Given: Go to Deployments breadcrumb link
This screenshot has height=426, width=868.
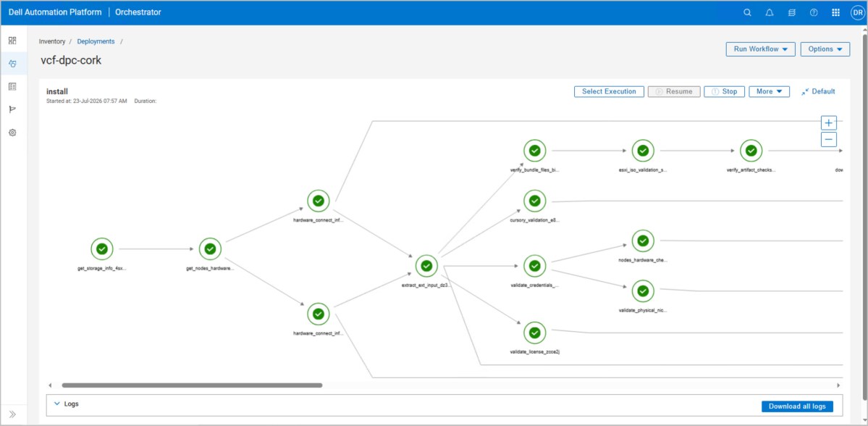Looking at the screenshot, I should (x=96, y=41).
